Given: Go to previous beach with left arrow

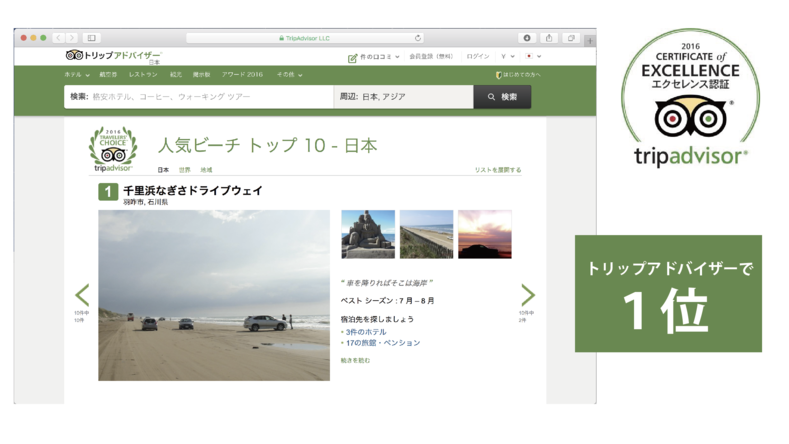Looking at the screenshot, I should point(82,295).
